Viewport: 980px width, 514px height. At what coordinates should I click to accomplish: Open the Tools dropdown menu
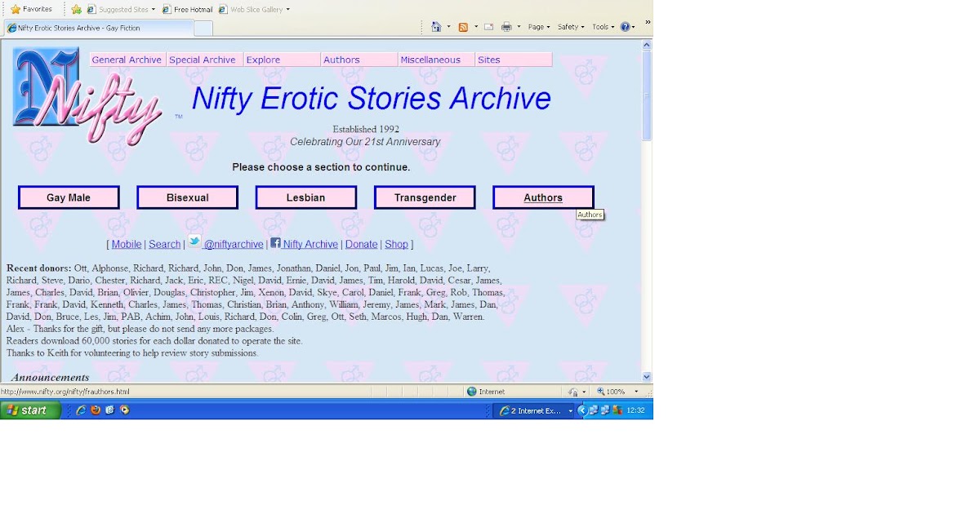pos(603,27)
